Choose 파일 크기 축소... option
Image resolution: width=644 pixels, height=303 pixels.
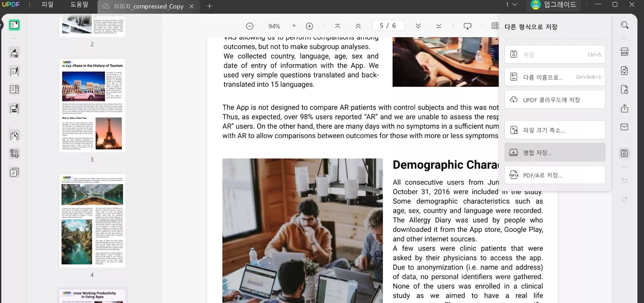[555, 130]
